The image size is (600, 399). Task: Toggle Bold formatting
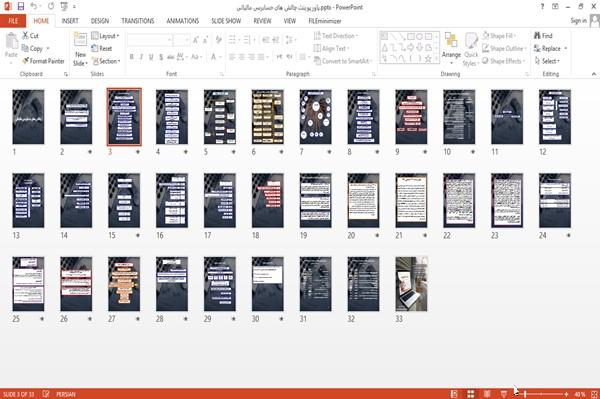point(132,57)
